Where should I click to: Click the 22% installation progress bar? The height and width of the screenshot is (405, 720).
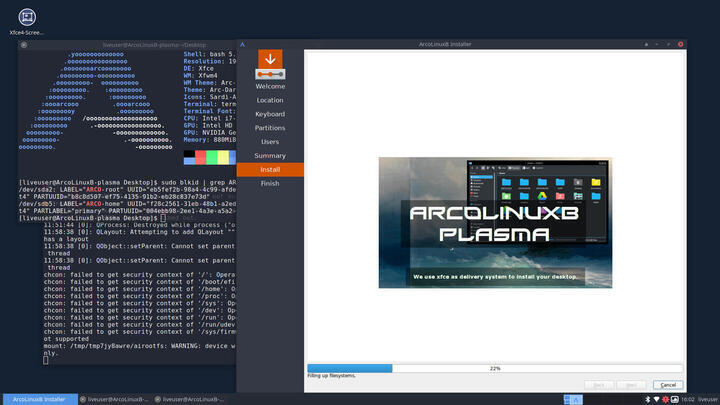point(495,368)
